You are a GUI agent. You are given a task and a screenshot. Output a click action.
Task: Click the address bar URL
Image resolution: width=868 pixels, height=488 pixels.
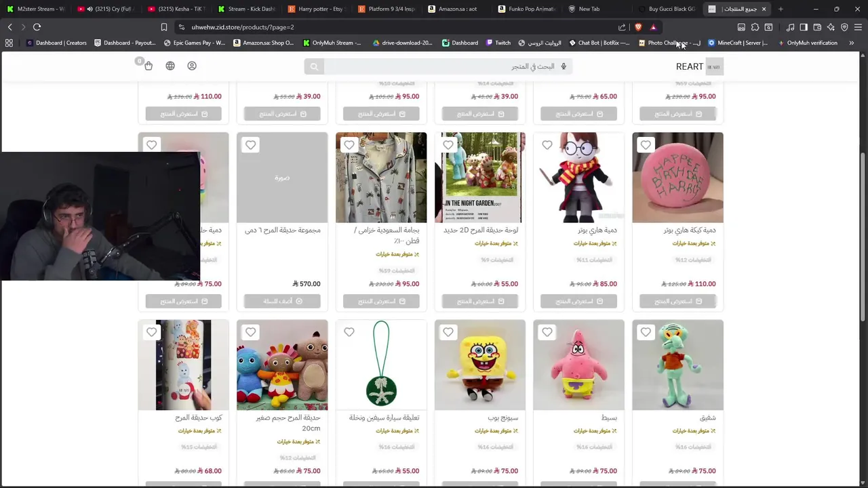tap(243, 27)
